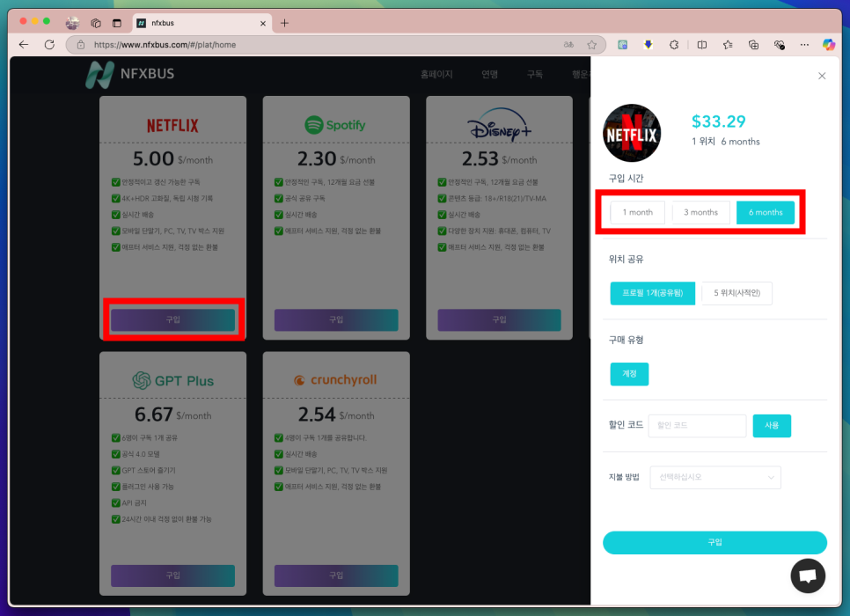Close the purchase side panel
This screenshot has height=616, width=850.
pos(822,76)
